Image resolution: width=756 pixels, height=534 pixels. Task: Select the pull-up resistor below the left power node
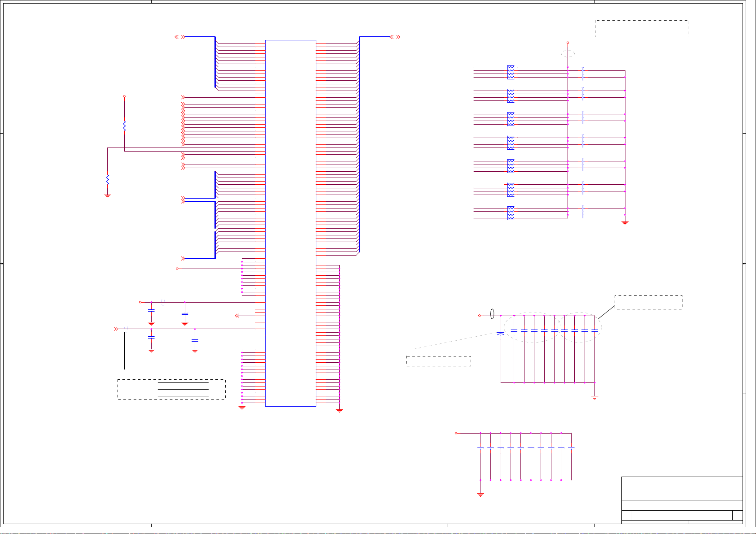[x=124, y=126]
